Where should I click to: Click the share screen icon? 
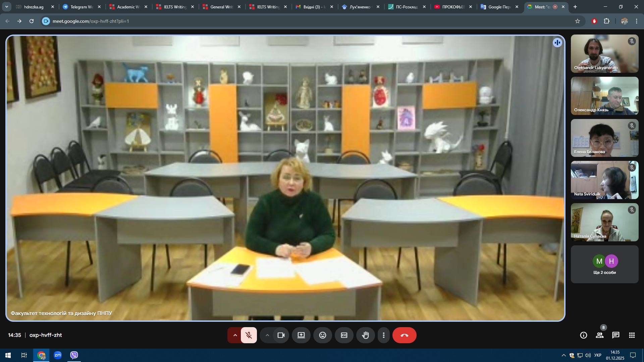[301, 335]
